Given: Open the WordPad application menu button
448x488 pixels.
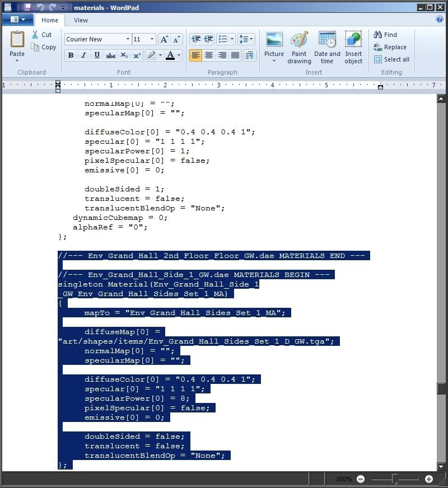Looking at the screenshot, I should pos(17,20).
